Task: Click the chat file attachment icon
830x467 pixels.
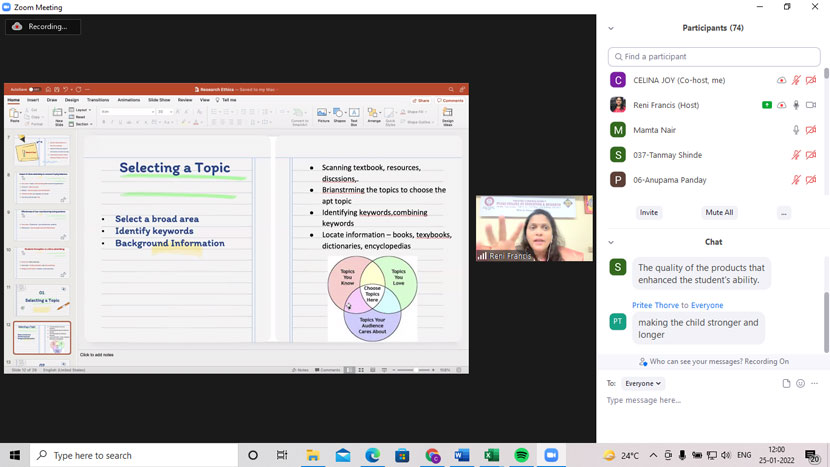Action: 787,383
